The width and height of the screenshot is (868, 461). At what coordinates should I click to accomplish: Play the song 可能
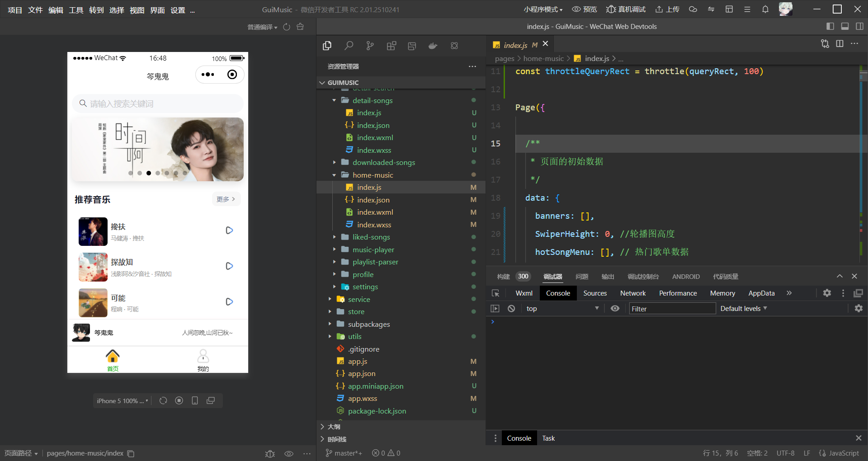pyautogui.click(x=229, y=301)
